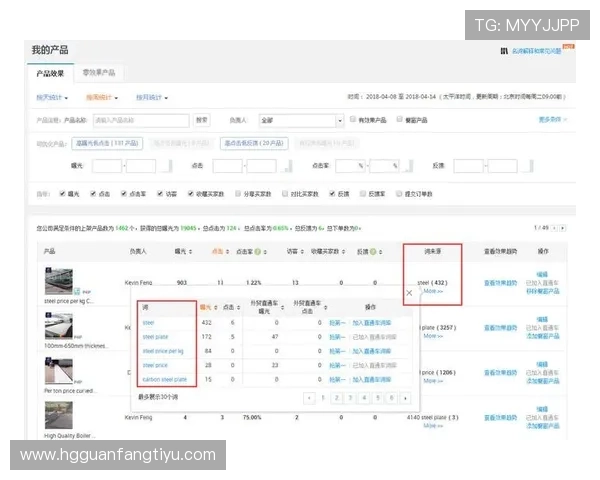Screen dimensions: 600x480
Task: Expand More >> under 4140 steel plate (3)
Action: 433,426
